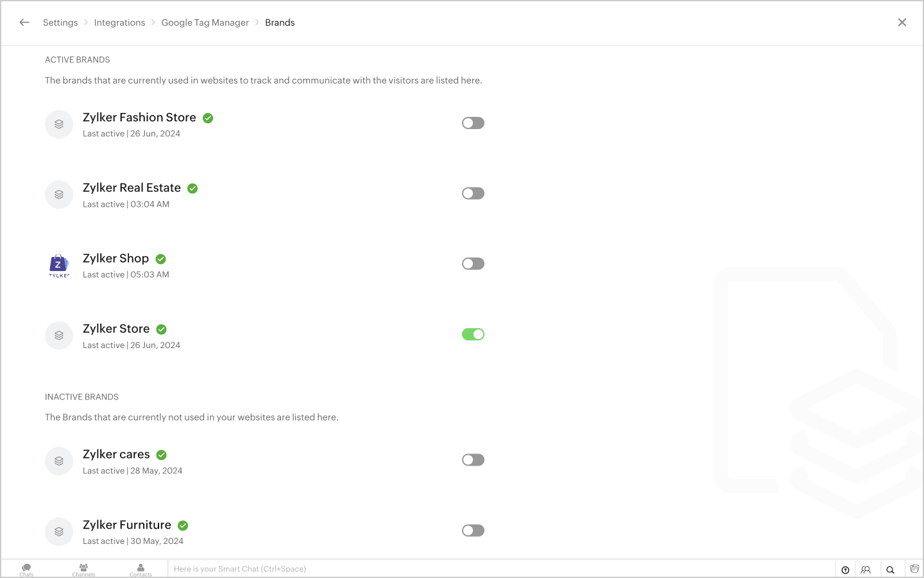Click verified badge beside Zylker Fashion Store
This screenshot has width=924, height=578.
(208, 118)
